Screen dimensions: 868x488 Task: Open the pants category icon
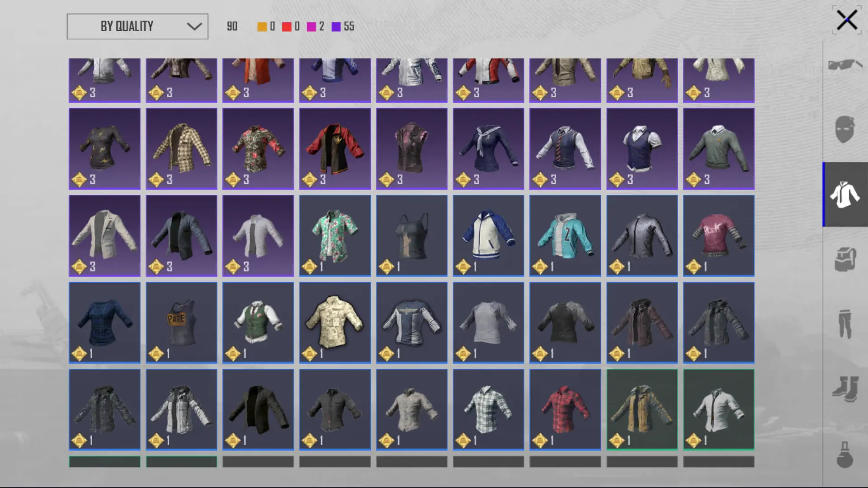(x=844, y=324)
